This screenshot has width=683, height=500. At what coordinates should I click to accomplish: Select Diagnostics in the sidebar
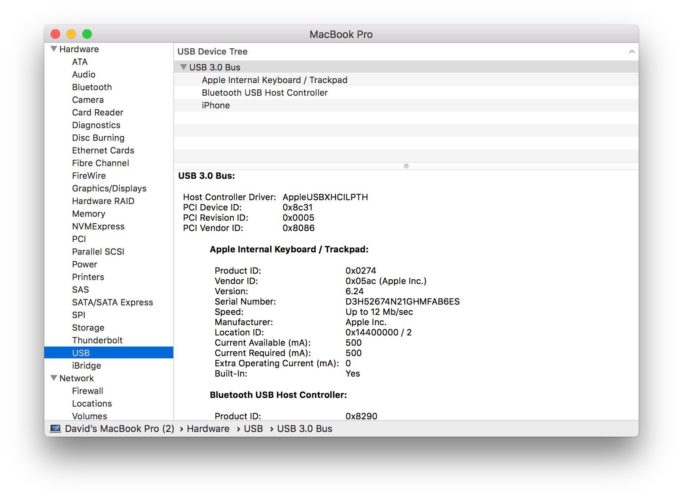click(96, 125)
